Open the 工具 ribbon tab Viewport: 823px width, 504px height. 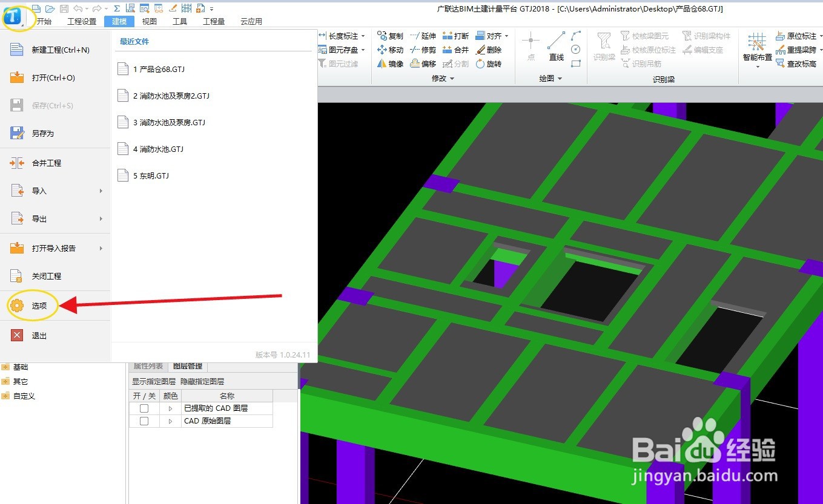[180, 21]
